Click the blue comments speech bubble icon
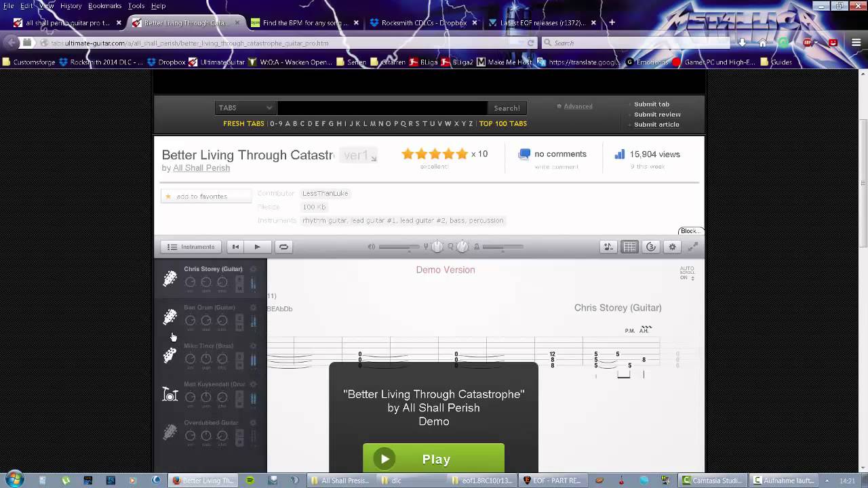 [524, 154]
